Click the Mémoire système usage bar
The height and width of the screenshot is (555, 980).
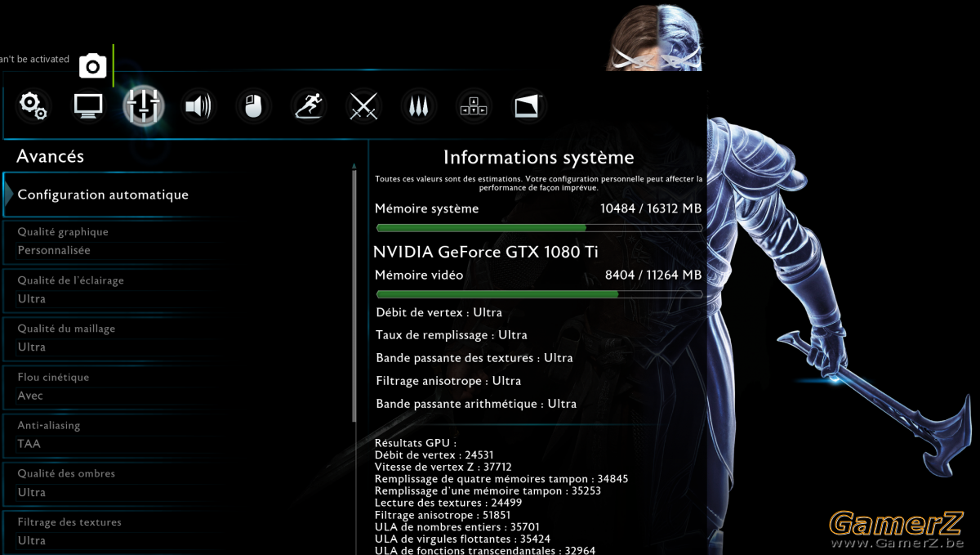(x=539, y=228)
